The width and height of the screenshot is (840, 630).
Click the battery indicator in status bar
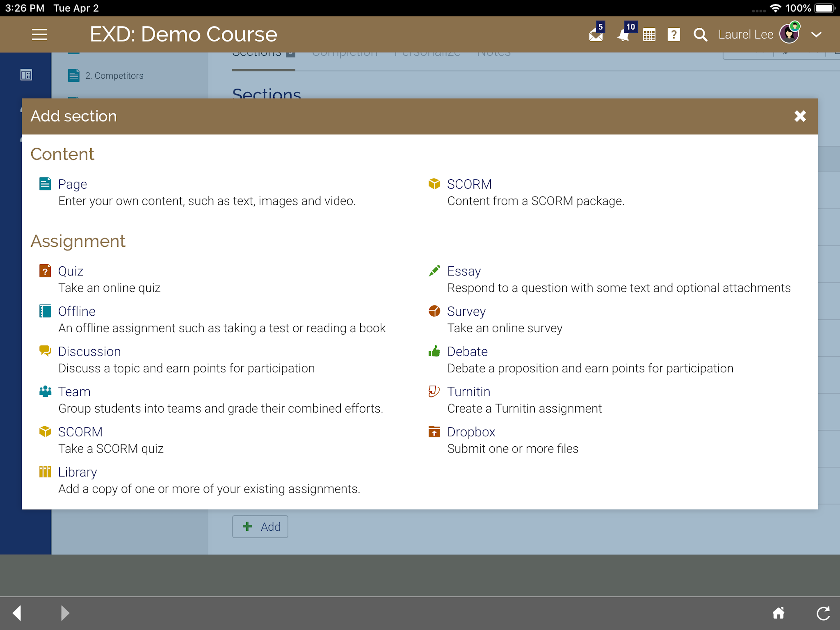click(824, 8)
